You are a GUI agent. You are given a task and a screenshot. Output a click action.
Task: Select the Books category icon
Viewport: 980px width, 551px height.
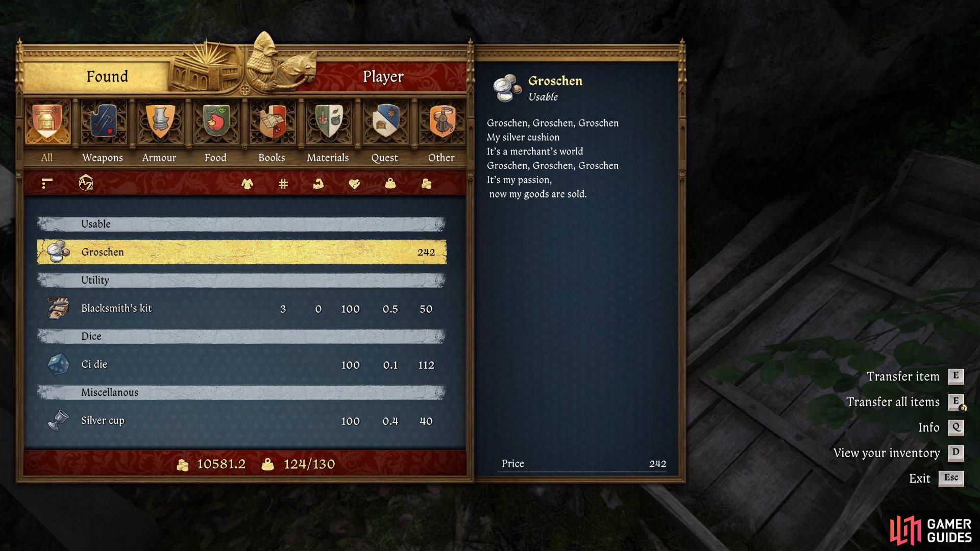[x=272, y=121]
